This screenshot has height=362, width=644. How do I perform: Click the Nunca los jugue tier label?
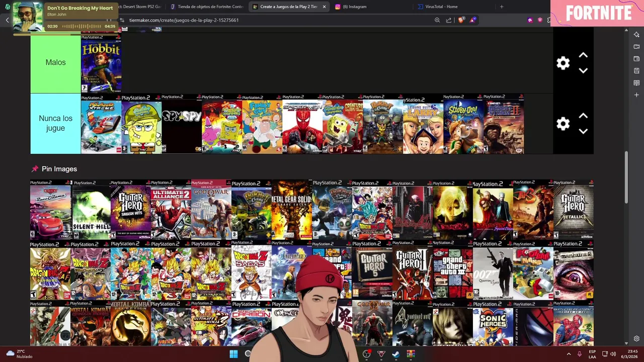pyautogui.click(x=55, y=124)
